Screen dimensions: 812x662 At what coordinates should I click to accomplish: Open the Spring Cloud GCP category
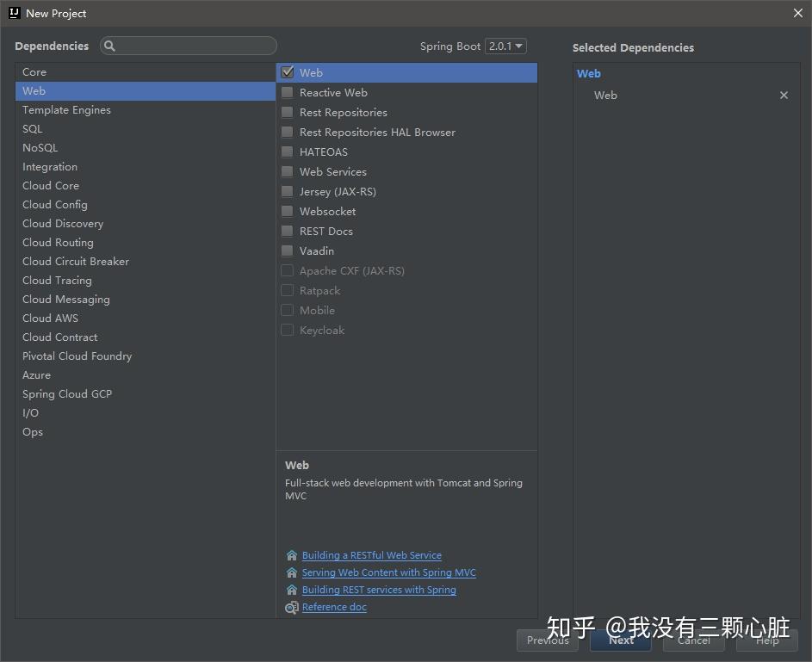(x=146, y=394)
